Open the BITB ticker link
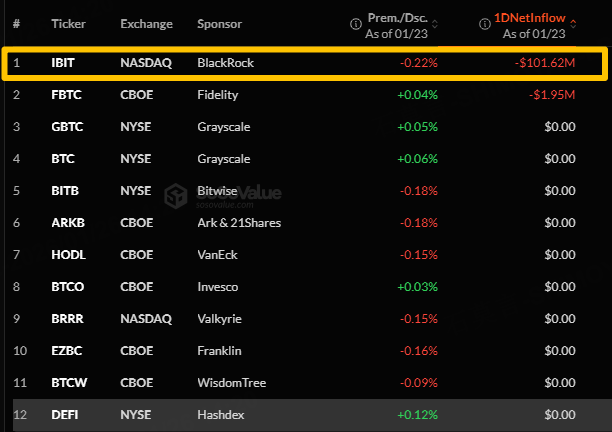This screenshot has height=432, width=612. [x=65, y=190]
